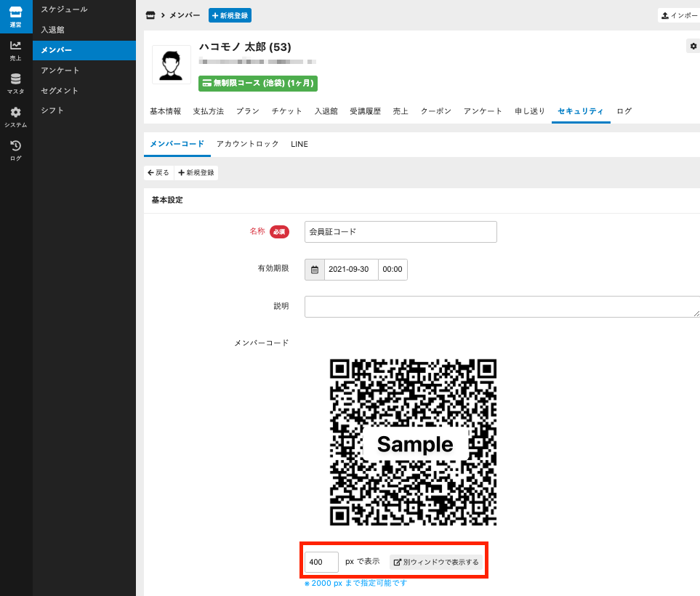Open the マスタ database icon
The image size is (700, 596).
tap(15, 84)
